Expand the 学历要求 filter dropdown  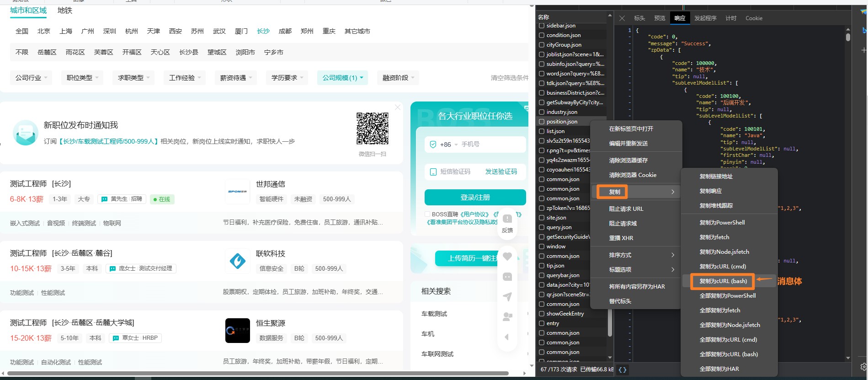coord(287,78)
